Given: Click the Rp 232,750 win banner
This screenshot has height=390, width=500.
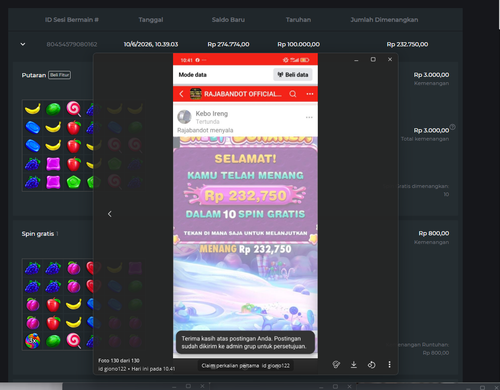Looking at the screenshot, I should [245, 196].
